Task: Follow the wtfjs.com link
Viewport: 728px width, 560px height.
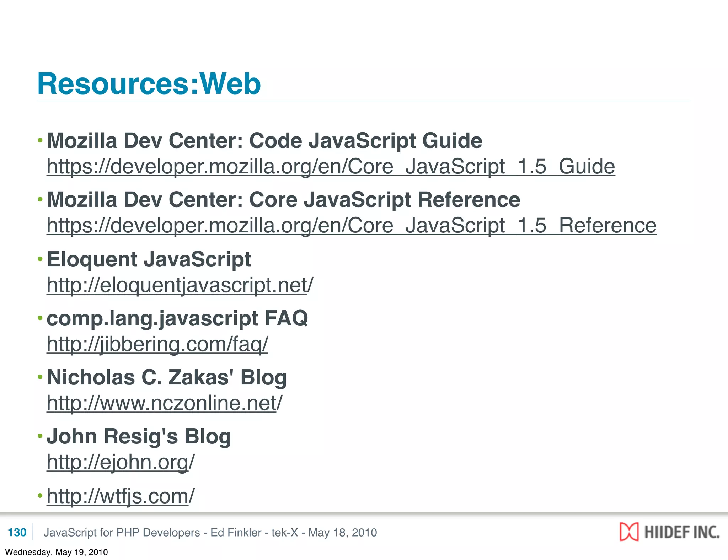Action: 121,496
